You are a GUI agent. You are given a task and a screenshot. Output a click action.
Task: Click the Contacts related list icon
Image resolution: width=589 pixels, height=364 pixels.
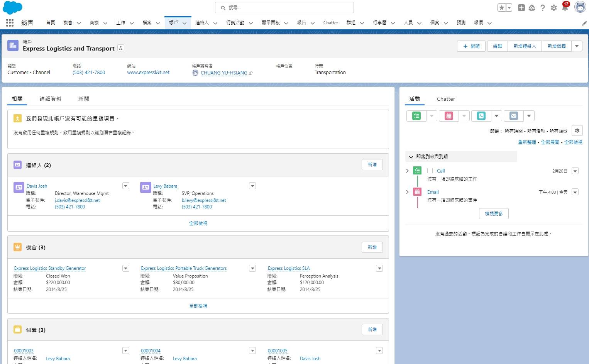tap(17, 165)
